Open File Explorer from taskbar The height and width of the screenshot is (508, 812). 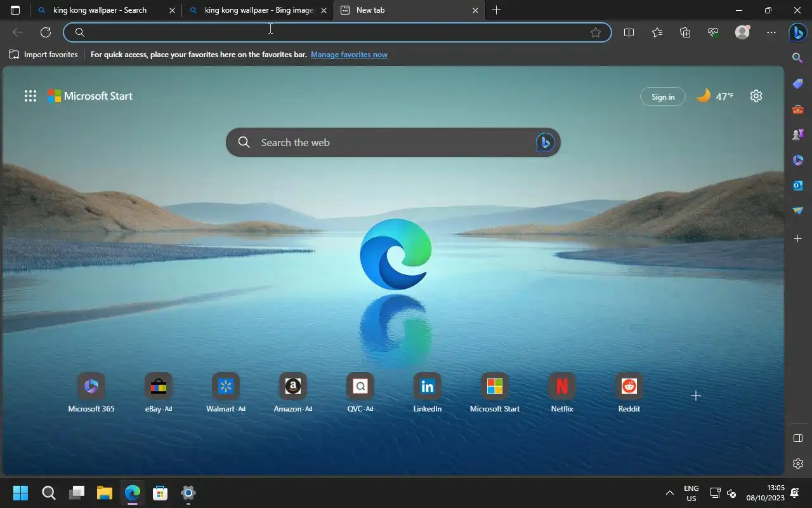tap(105, 493)
